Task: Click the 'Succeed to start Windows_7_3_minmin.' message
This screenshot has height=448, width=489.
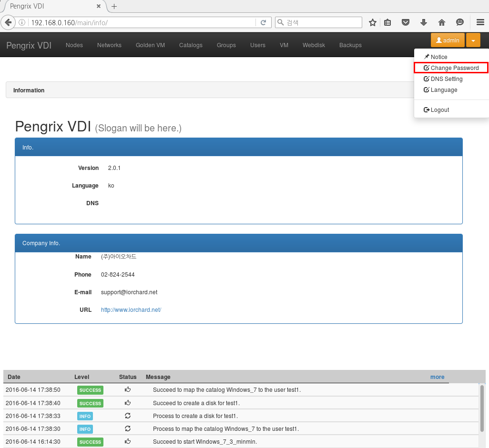Action: pyautogui.click(x=205, y=442)
